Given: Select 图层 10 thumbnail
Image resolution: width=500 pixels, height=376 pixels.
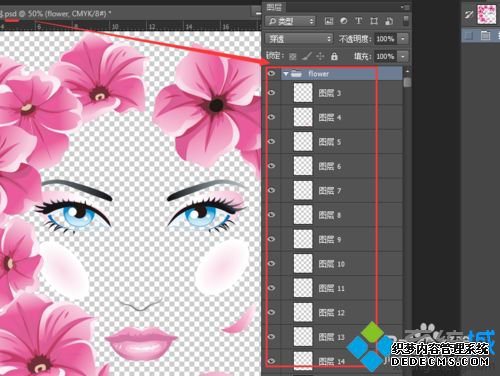Looking at the screenshot, I should click(303, 263).
